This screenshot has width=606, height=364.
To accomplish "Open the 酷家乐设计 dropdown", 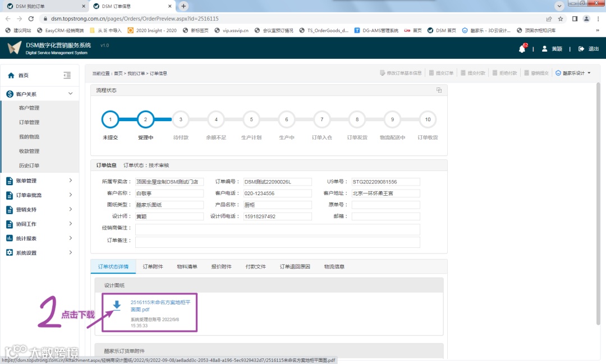I will pyautogui.click(x=573, y=73).
